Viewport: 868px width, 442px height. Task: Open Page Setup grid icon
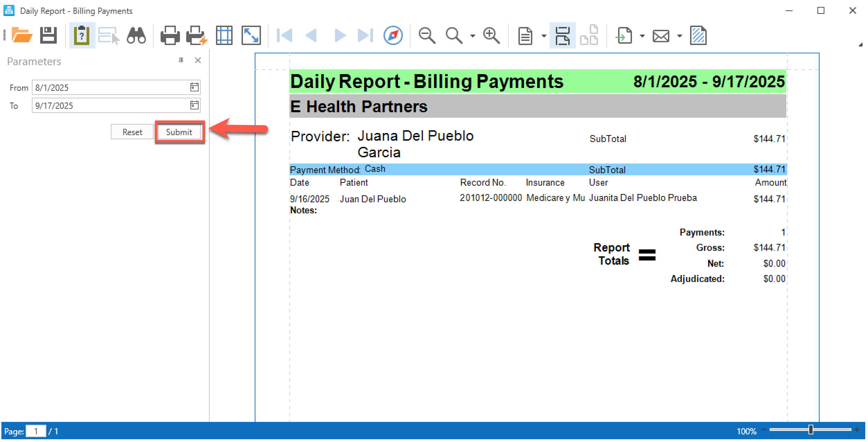[x=224, y=35]
